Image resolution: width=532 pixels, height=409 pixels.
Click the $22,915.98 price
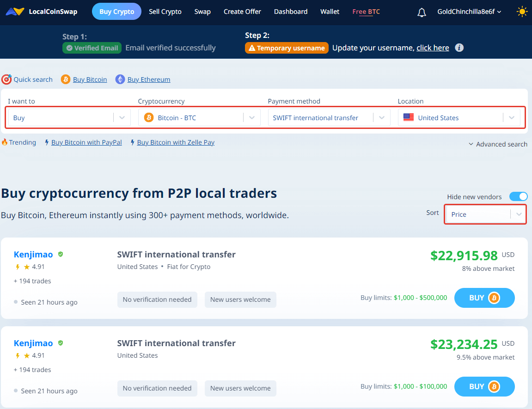[x=464, y=256]
